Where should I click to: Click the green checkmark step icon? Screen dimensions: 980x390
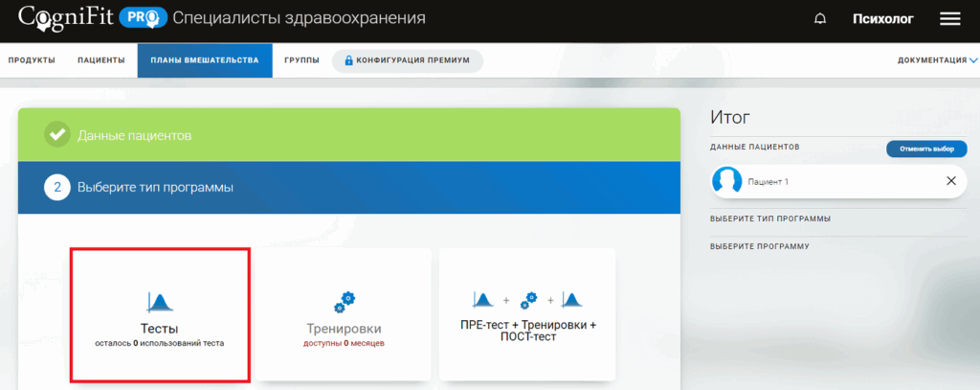coord(57,135)
